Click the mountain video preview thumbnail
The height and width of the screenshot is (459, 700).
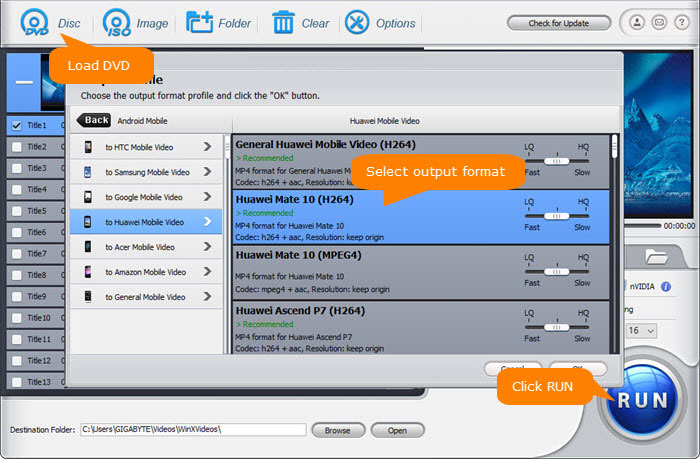pos(658,134)
